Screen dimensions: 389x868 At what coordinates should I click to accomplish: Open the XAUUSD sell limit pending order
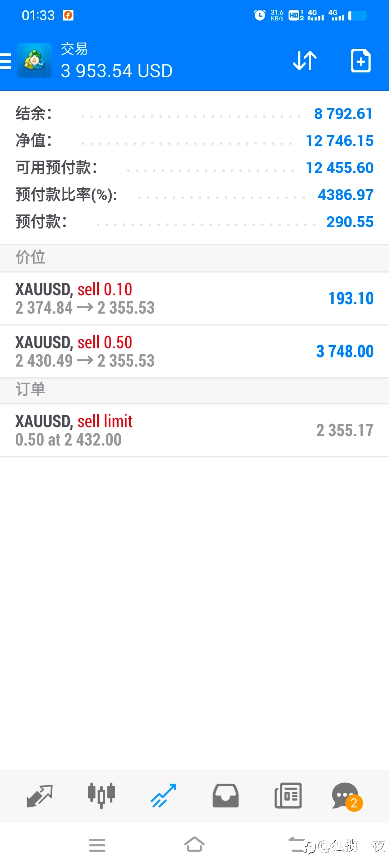tap(194, 430)
